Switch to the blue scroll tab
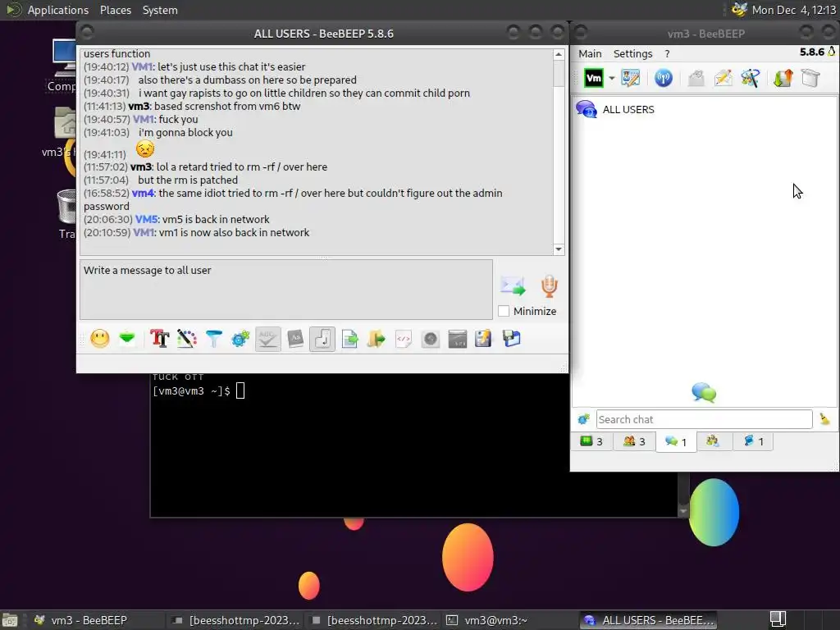 (753, 441)
